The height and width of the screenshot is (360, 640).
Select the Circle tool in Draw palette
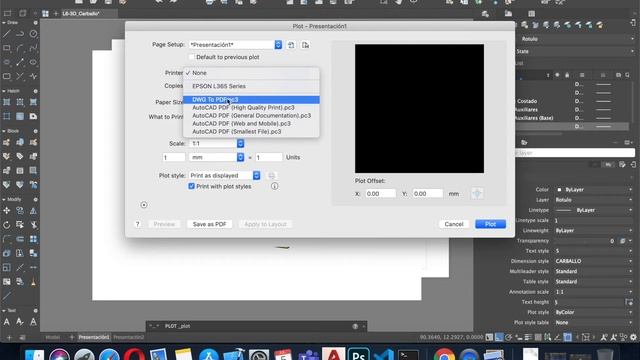(x=33, y=34)
